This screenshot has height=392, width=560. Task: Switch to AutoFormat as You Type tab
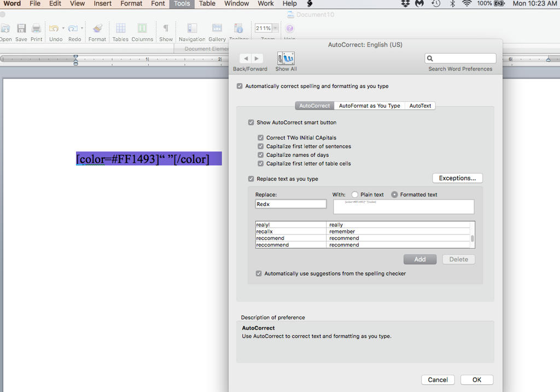coord(369,106)
